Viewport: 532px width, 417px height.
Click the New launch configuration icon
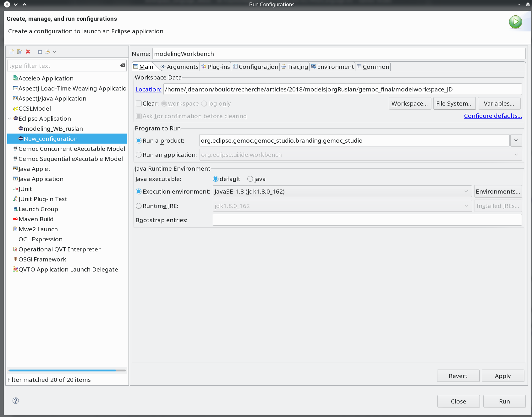12,52
